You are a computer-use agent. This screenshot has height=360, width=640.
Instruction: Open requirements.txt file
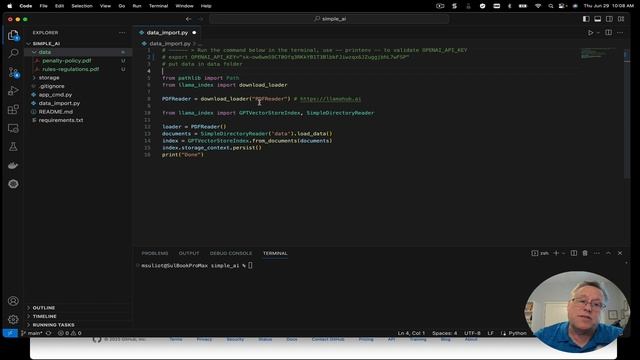point(61,120)
